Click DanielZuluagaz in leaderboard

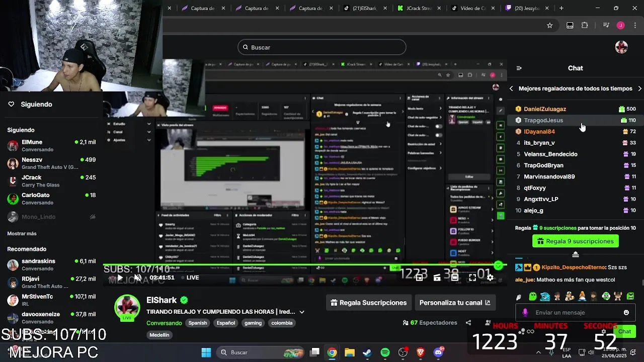(545, 109)
